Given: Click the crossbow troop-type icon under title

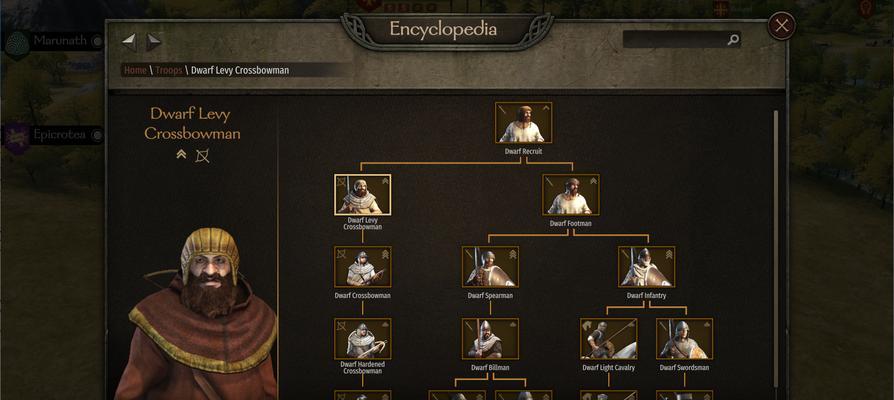Looking at the screenshot, I should 202,155.
